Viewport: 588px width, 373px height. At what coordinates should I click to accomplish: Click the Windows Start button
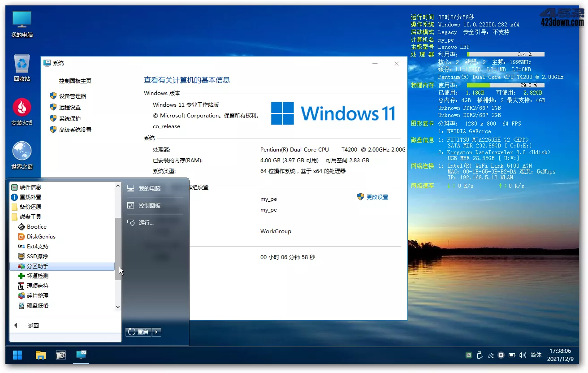pos(17,356)
